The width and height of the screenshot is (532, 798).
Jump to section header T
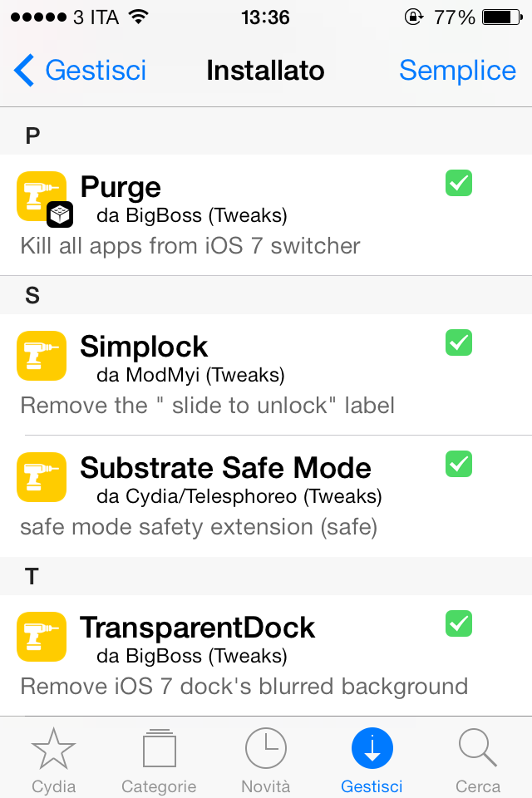(x=266, y=576)
